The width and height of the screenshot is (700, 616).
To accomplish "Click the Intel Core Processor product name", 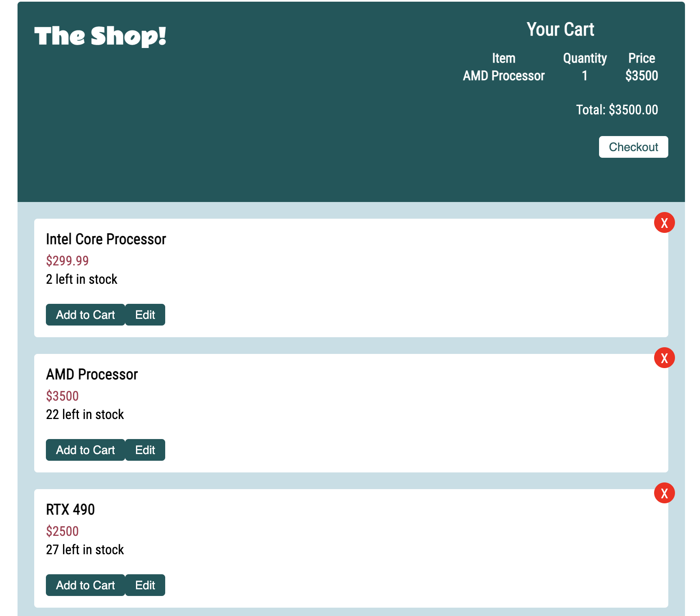I will click(106, 239).
